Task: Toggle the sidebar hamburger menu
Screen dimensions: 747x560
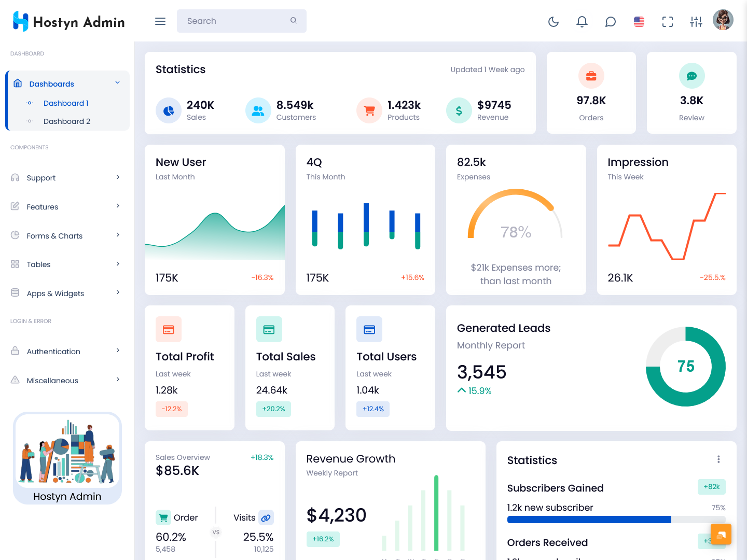Action: pyautogui.click(x=160, y=21)
